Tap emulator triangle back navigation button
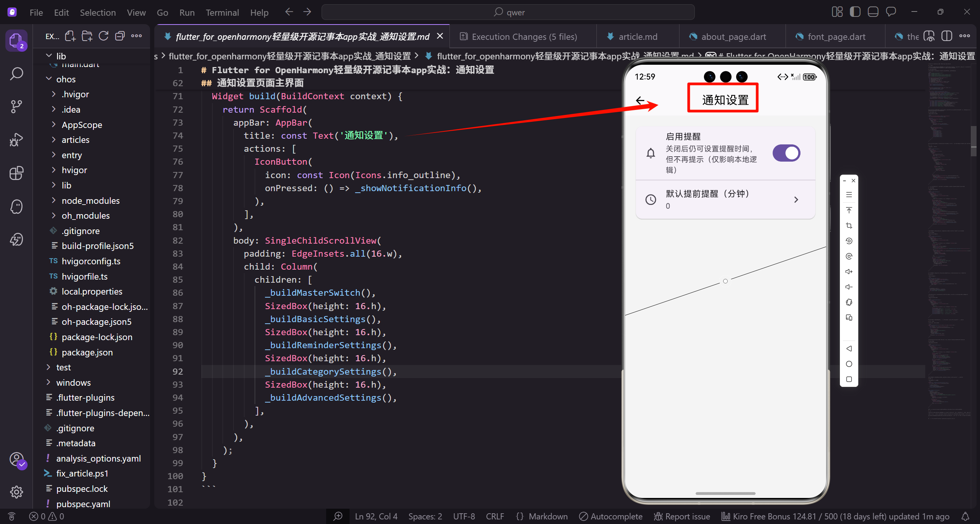The width and height of the screenshot is (980, 524). 849,349
